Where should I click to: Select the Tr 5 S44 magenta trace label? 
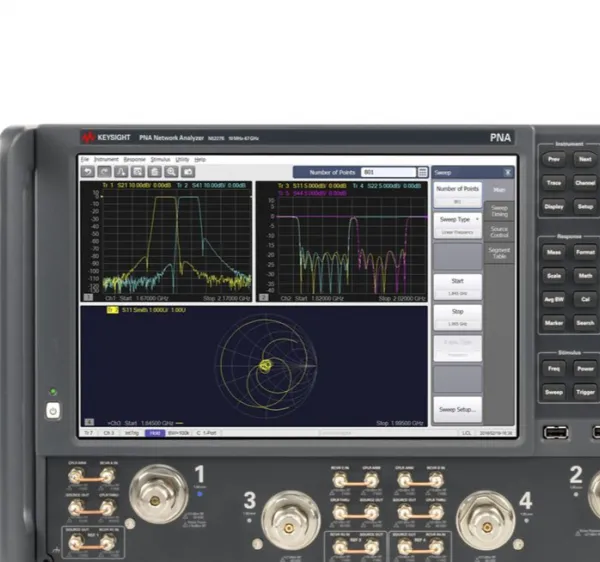pyautogui.click(x=312, y=193)
